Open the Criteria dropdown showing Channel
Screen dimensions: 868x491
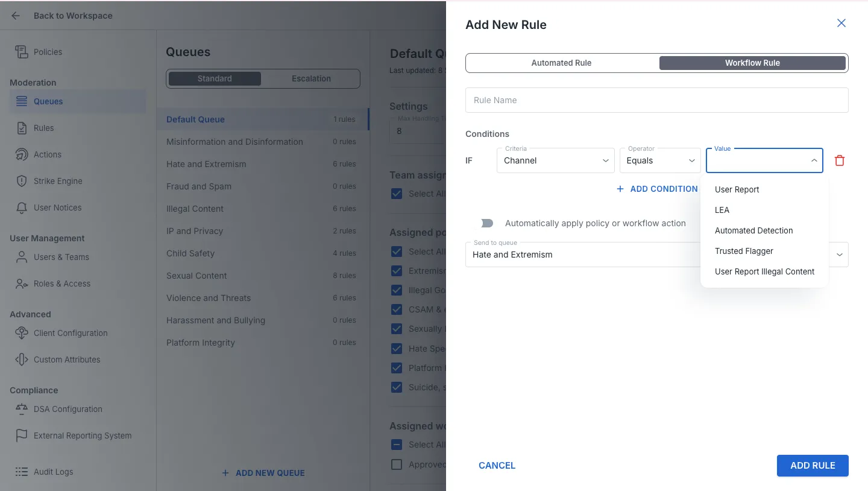click(556, 160)
